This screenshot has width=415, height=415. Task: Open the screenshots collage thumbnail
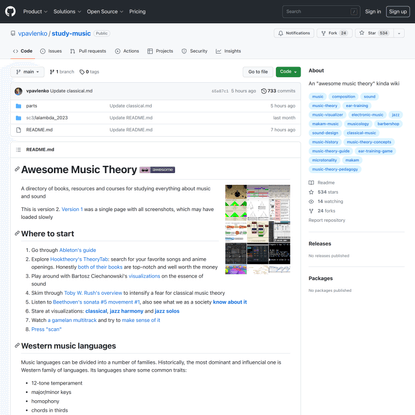tap(258, 229)
